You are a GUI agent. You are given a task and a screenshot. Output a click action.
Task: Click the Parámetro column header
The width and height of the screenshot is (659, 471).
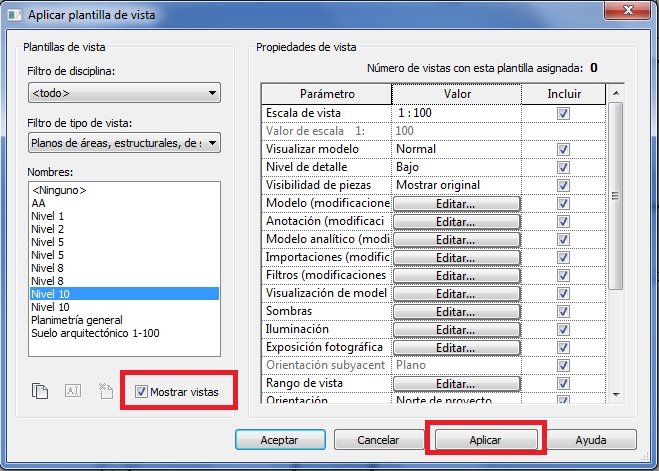(x=326, y=93)
